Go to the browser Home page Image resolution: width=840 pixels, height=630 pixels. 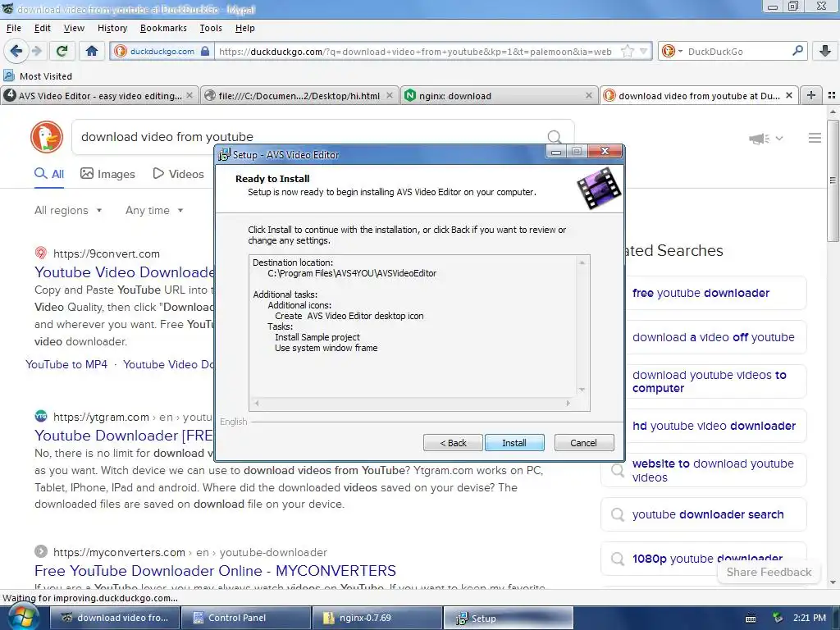92,51
